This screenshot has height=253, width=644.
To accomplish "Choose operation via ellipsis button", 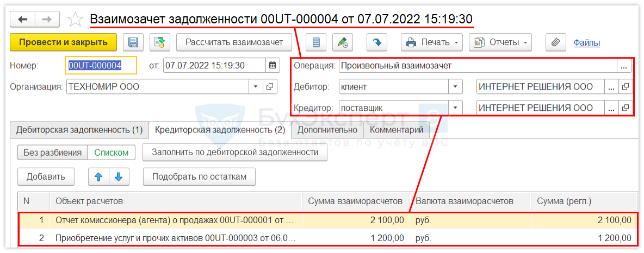I will (624, 66).
